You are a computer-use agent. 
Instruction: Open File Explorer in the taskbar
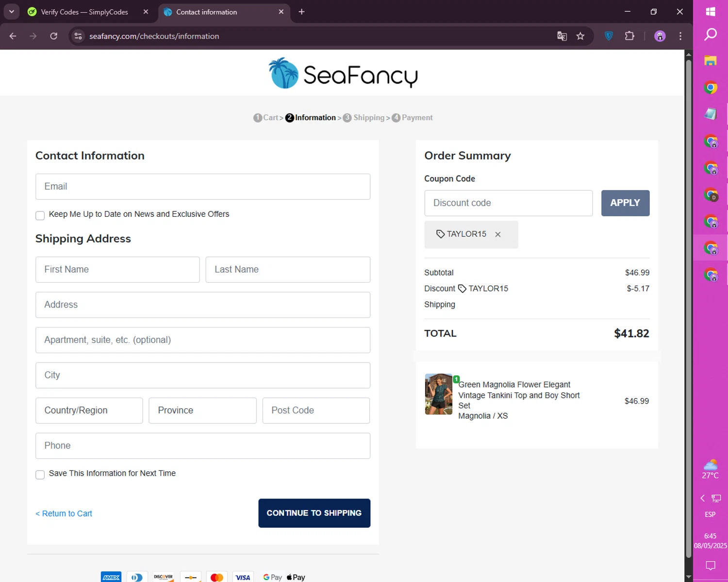(711, 61)
